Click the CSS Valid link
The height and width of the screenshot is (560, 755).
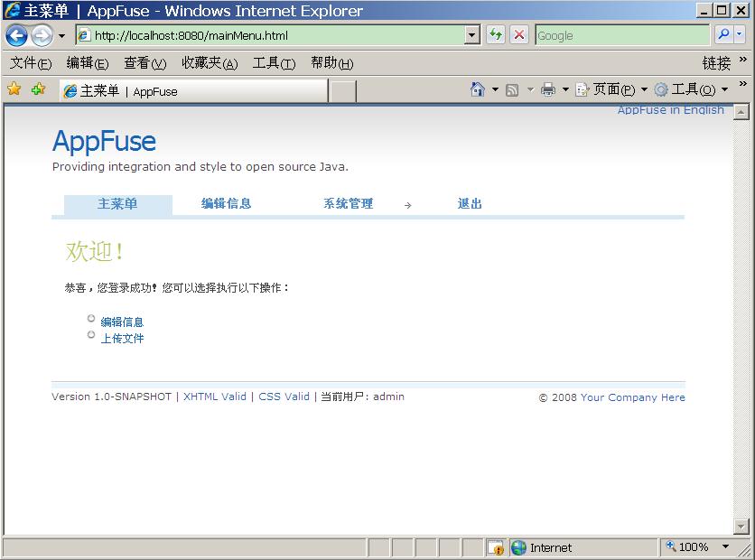tap(284, 397)
